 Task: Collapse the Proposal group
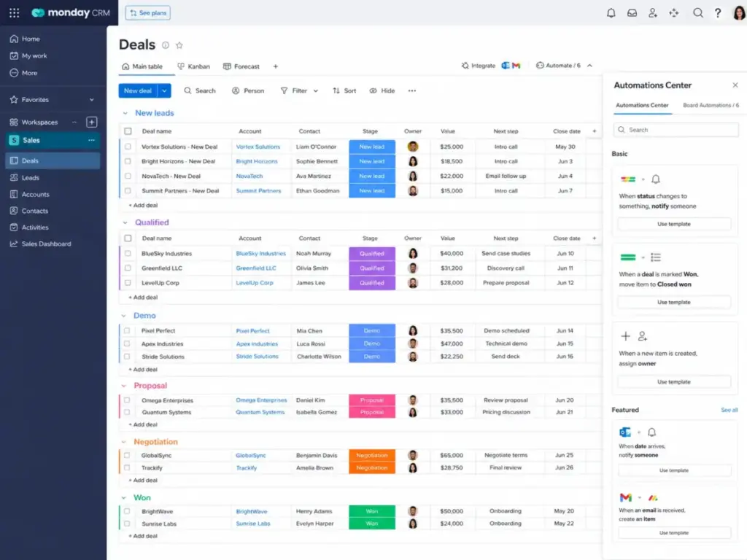[x=124, y=386]
